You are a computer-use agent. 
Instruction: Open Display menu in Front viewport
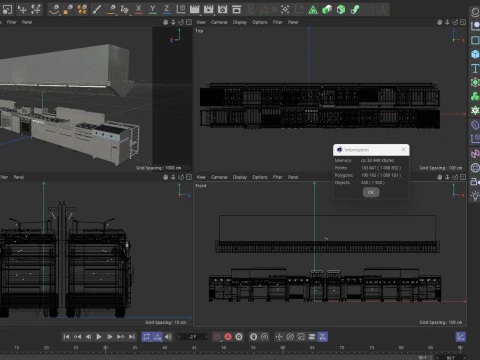click(240, 177)
